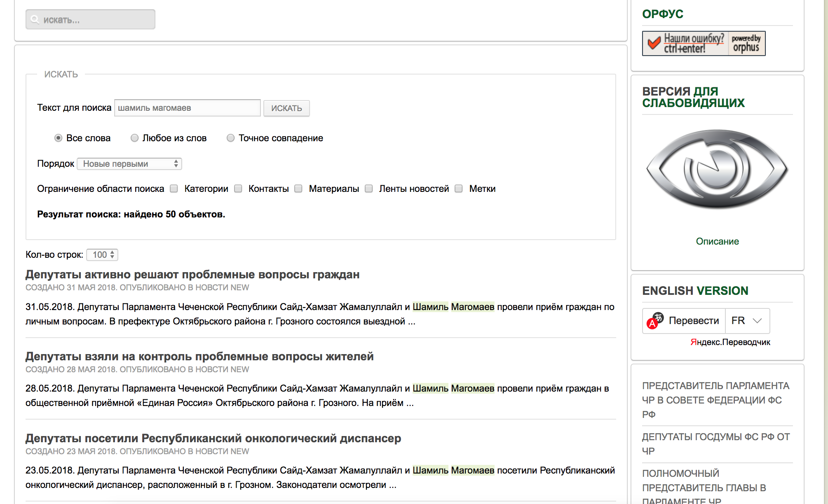The height and width of the screenshot is (504, 828).
Task: Select the 'Любое из слов' radio option
Action: pyautogui.click(x=134, y=138)
